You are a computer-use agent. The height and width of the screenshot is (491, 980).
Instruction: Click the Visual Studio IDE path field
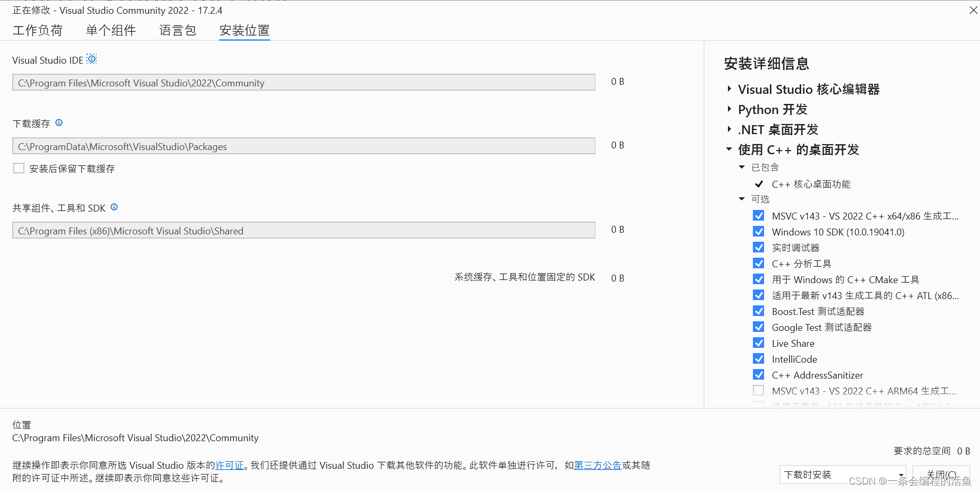coord(303,83)
